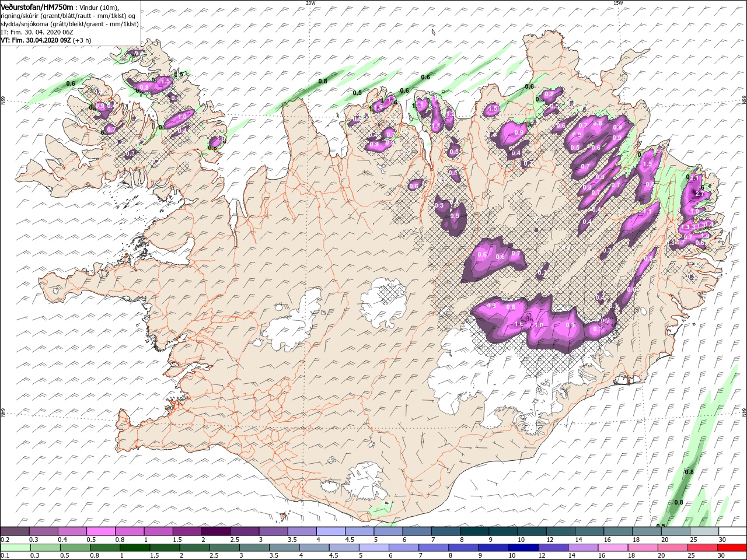The height and width of the screenshot is (560, 747).
Task: Select snow scale swatch between 7 and 8
Action: click(x=445, y=531)
